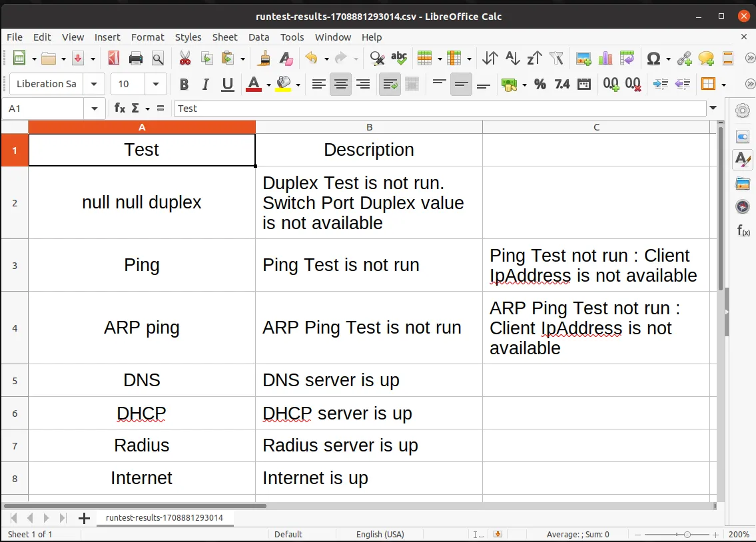The height and width of the screenshot is (542, 756).
Task: Click the Cut scissors icon
Action: point(185,59)
